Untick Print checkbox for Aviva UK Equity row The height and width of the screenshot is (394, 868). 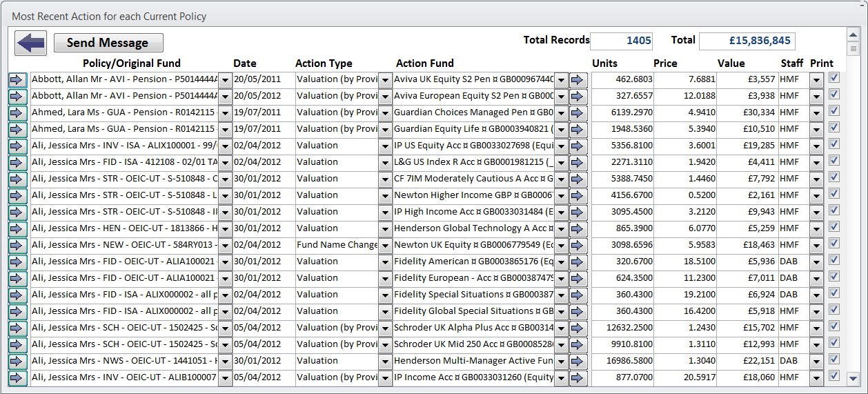834,78
